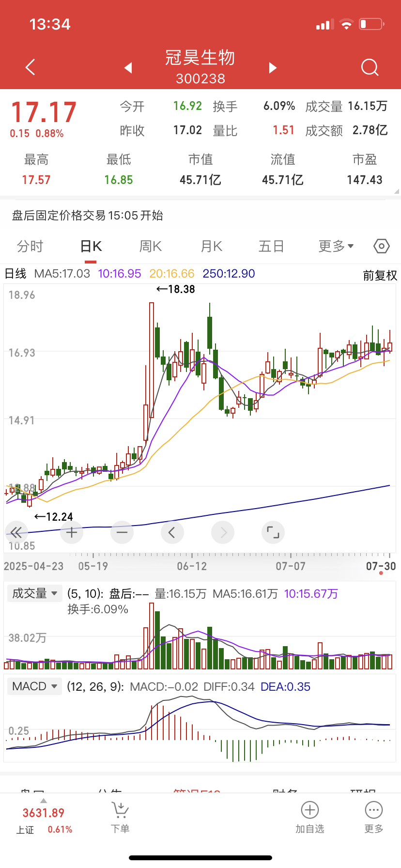Tap 量比 1.51 value
The width and height of the screenshot is (401, 868).
tap(283, 130)
